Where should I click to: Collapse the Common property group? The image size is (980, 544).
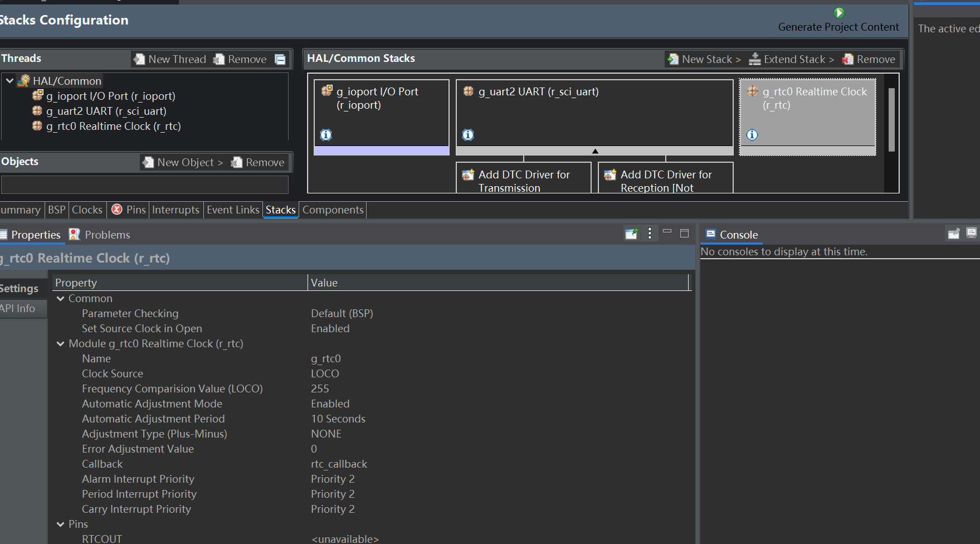61,299
